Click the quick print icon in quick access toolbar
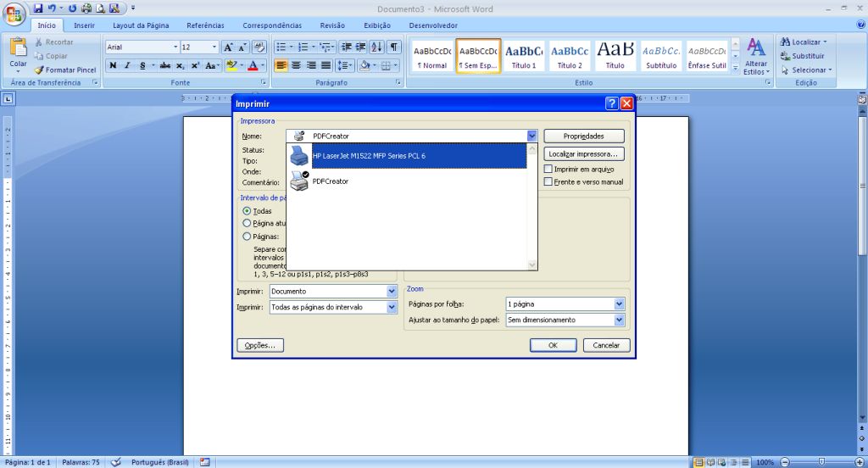The width and height of the screenshot is (868, 468). (x=86, y=8)
